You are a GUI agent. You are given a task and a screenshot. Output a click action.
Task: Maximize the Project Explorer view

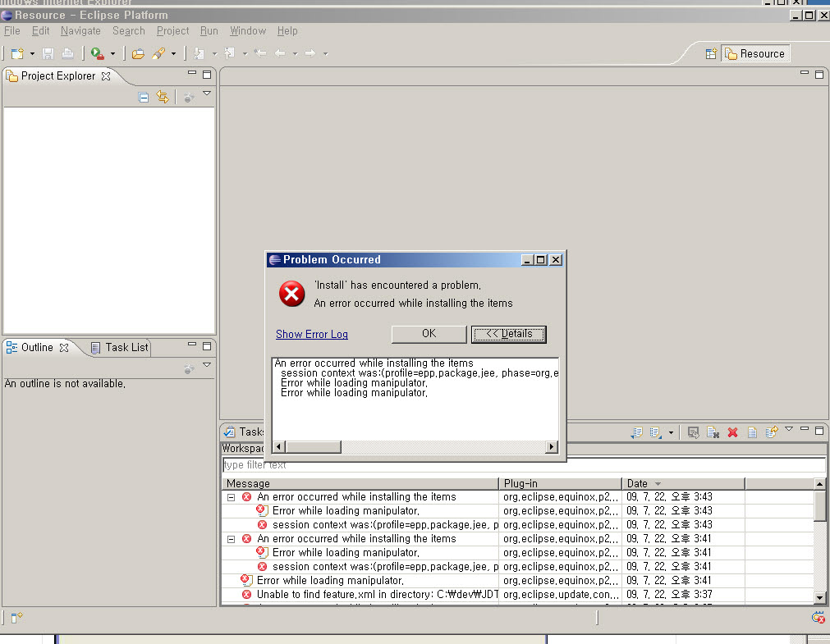coord(207,75)
